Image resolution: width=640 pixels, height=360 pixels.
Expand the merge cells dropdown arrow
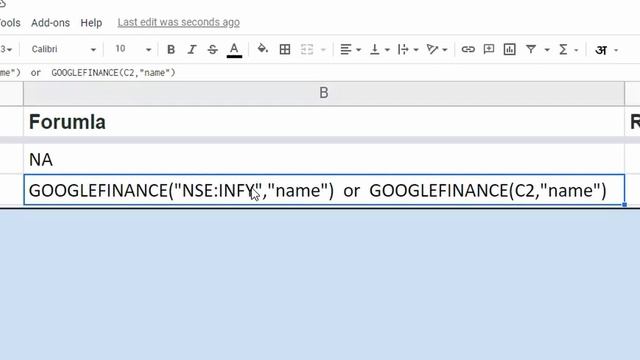(323, 50)
